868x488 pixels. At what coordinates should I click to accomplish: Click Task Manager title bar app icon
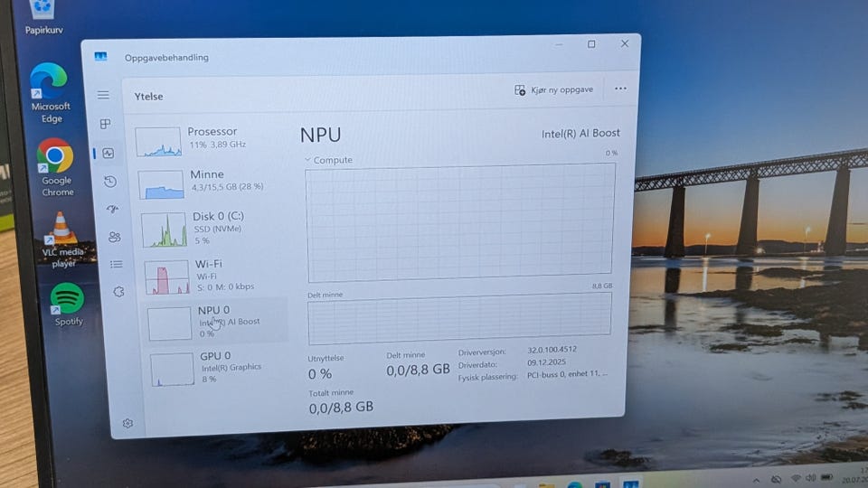[x=100, y=56]
